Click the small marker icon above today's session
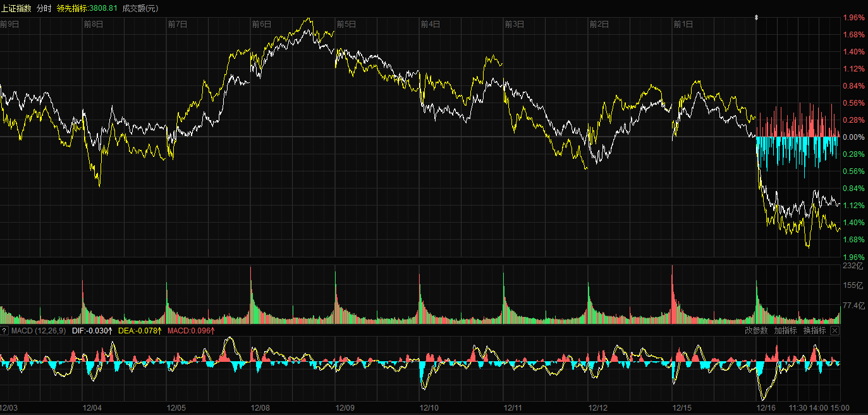The image size is (868, 415). pyautogui.click(x=756, y=18)
